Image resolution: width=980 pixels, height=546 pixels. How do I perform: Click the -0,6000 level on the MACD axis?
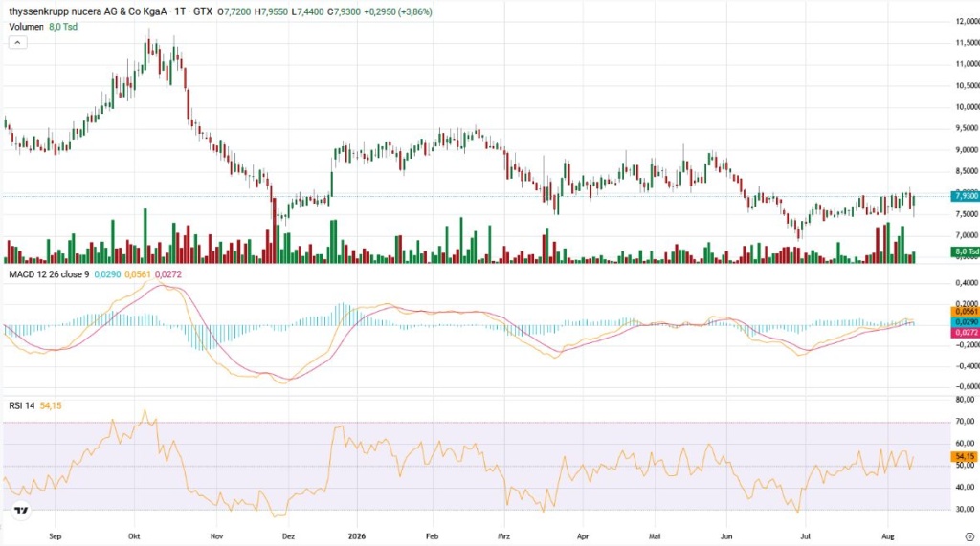[967, 386]
